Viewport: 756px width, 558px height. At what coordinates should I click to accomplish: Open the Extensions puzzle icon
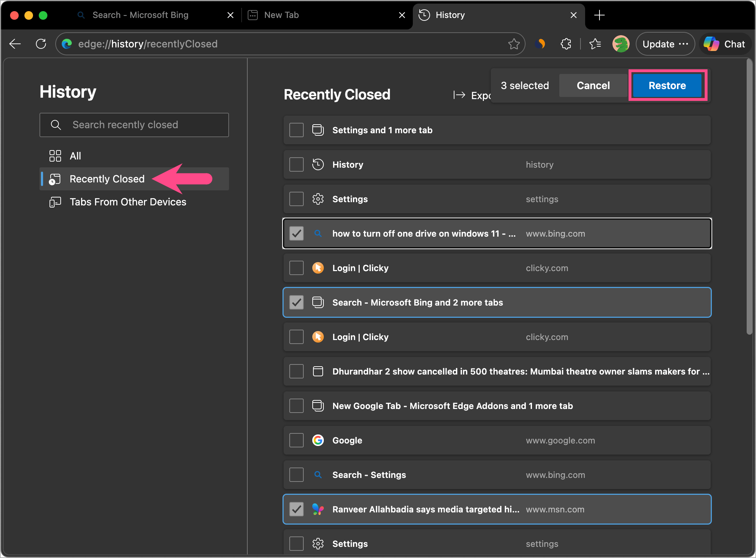tap(566, 44)
